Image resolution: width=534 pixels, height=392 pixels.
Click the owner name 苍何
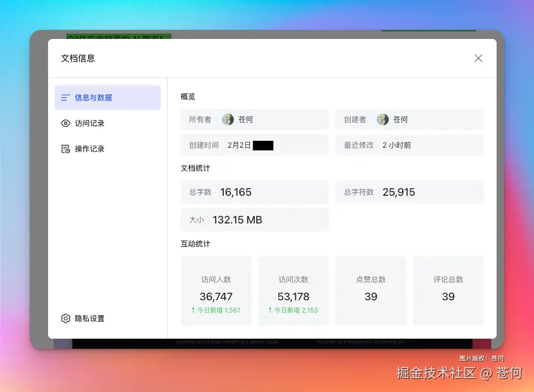(245, 119)
